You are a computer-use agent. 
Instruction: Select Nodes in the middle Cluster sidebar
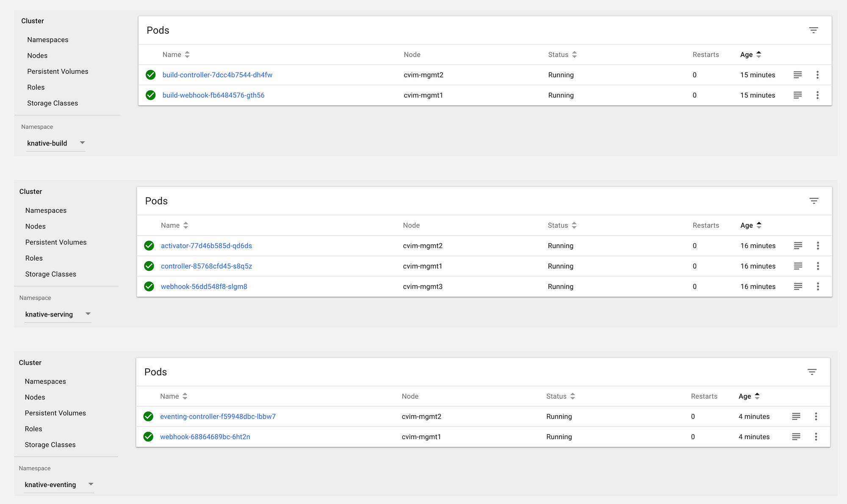tap(35, 226)
